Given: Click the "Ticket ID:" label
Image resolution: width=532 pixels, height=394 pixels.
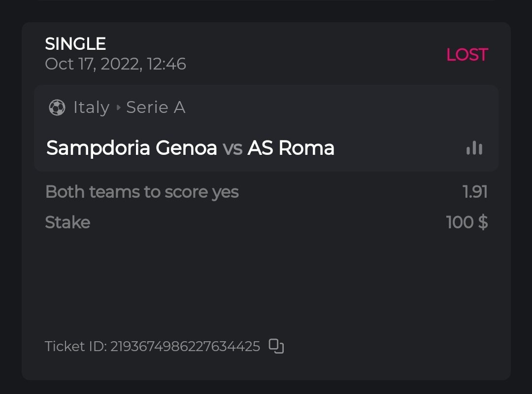Looking at the screenshot, I should tap(76, 346).
